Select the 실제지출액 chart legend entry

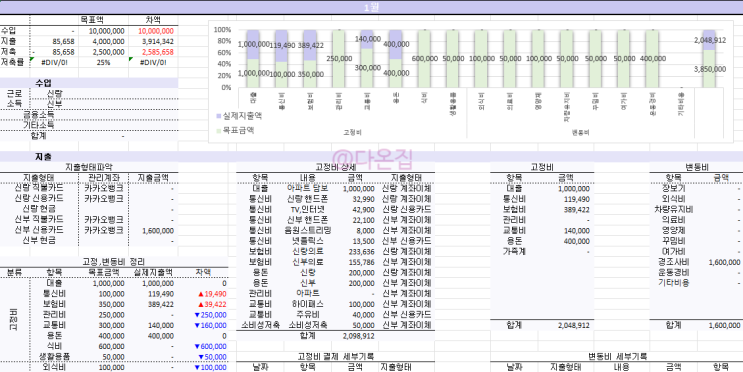(x=239, y=116)
